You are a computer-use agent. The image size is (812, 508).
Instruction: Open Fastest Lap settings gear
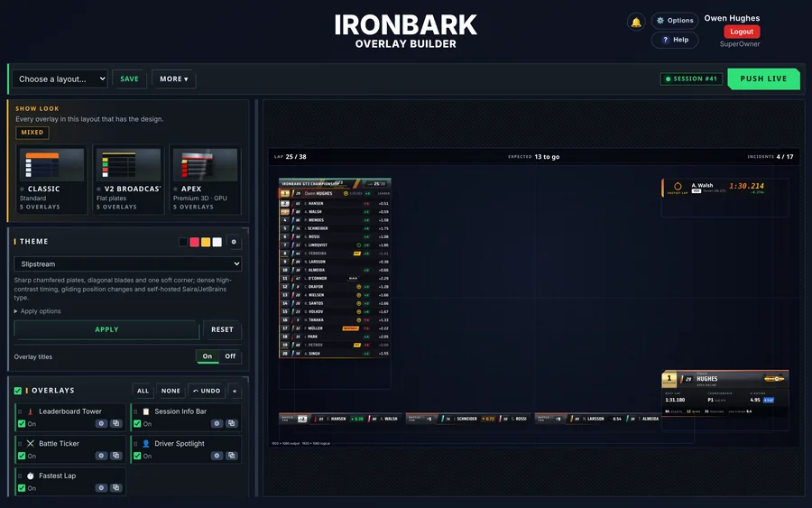[x=101, y=488]
